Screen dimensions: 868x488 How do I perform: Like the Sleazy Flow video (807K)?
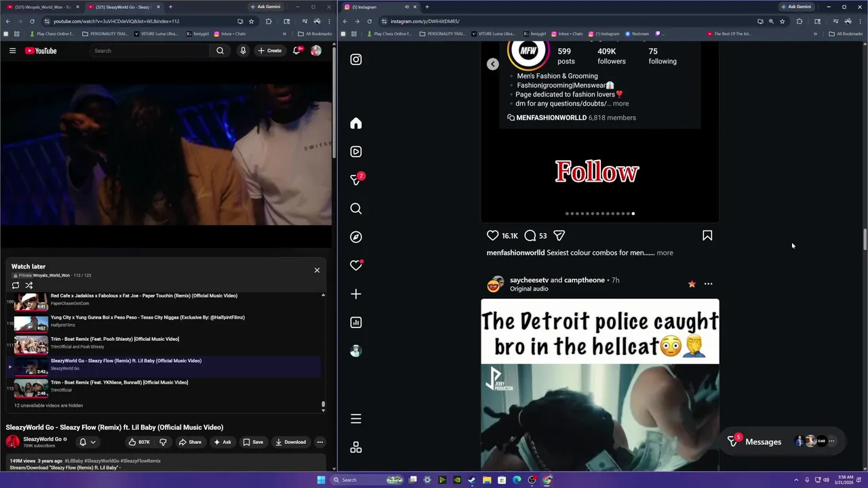click(139, 442)
